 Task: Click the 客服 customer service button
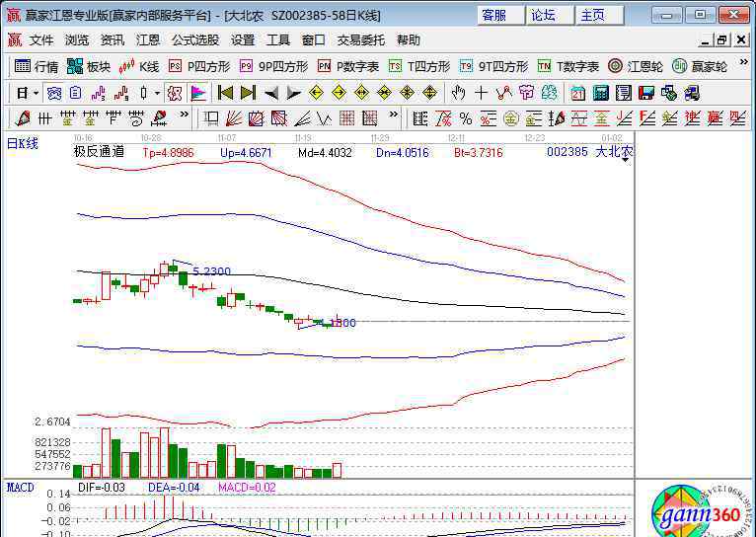[500, 15]
